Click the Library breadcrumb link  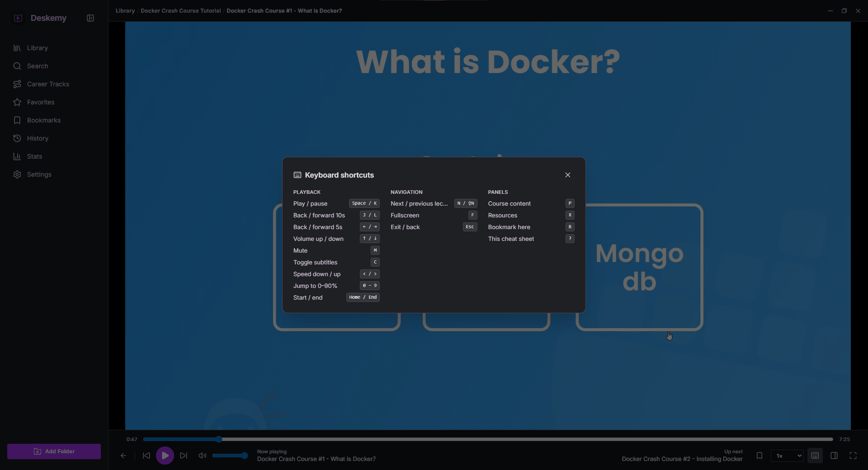[x=125, y=11]
